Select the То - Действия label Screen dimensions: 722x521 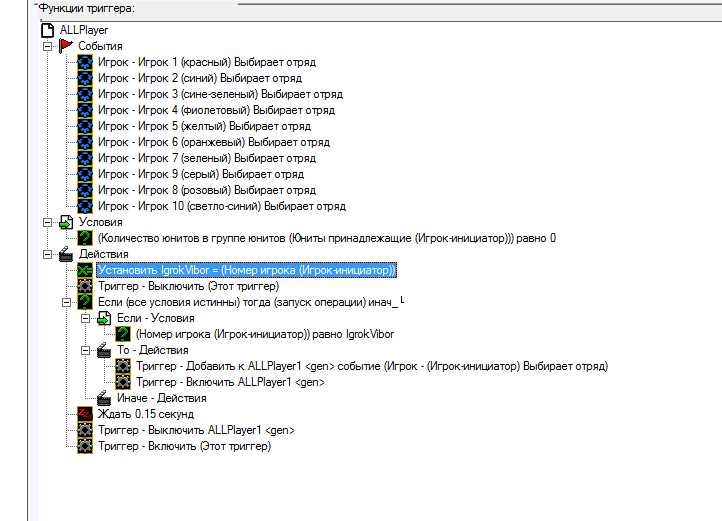(152, 351)
